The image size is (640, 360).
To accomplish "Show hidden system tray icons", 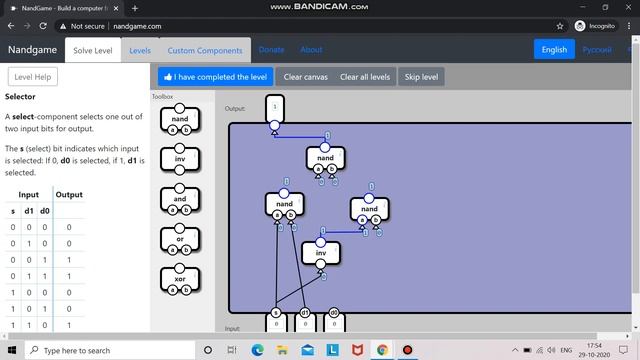I will pos(515,350).
